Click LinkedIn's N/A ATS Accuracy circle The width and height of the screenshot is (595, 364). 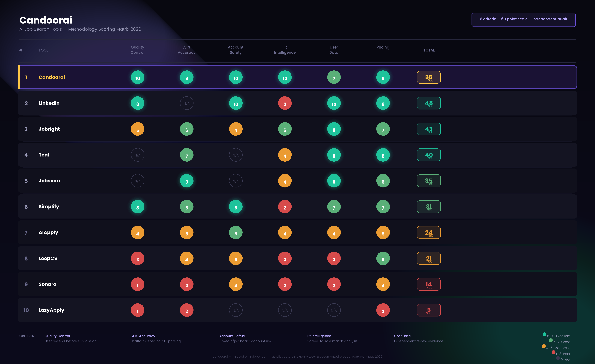(187, 103)
